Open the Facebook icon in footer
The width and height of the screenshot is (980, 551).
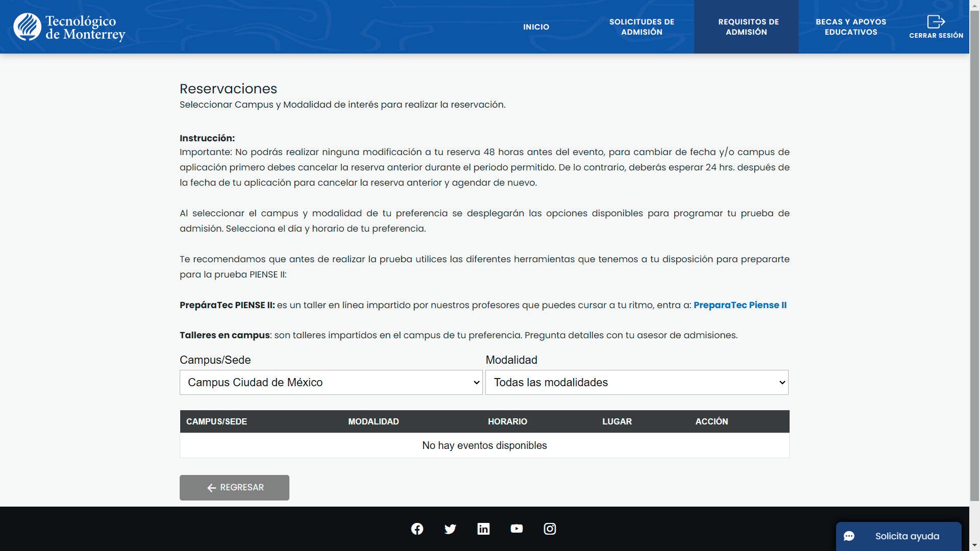pos(417,529)
